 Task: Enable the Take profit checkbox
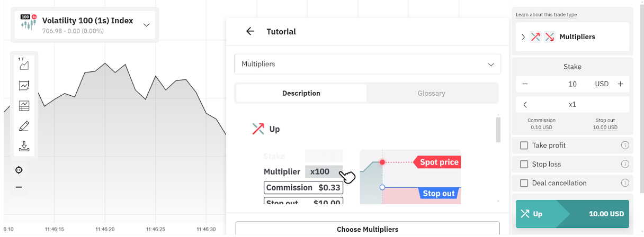524,145
